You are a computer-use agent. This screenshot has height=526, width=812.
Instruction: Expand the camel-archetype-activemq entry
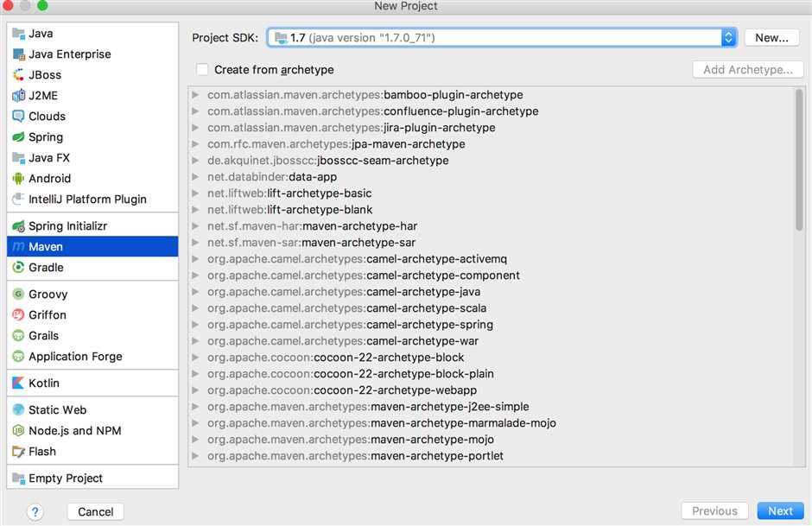click(x=195, y=259)
